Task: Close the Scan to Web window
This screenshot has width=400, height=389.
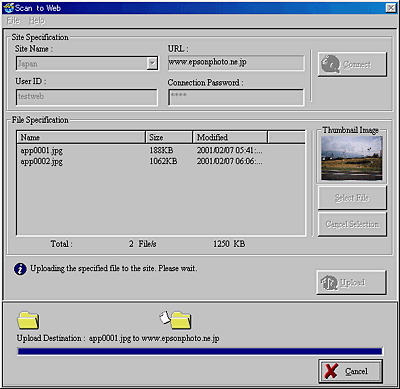Action: 391,8
